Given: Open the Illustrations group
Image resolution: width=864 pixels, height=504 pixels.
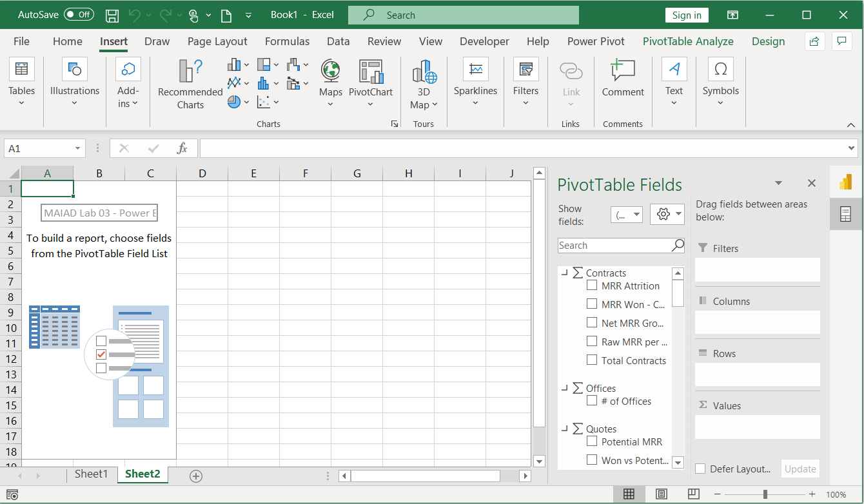Looking at the screenshot, I should pyautogui.click(x=75, y=82).
